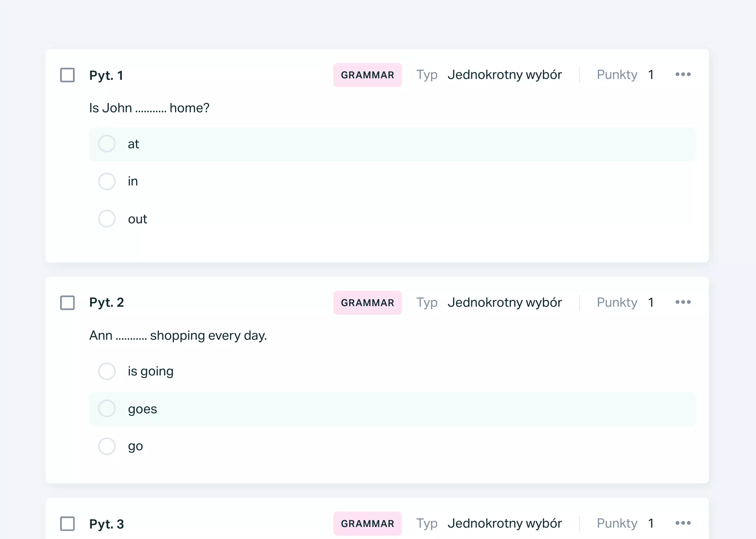
Task: Click the question text 'Is John ........... home?'
Action: pyautogui.click(x=149, y=108)
